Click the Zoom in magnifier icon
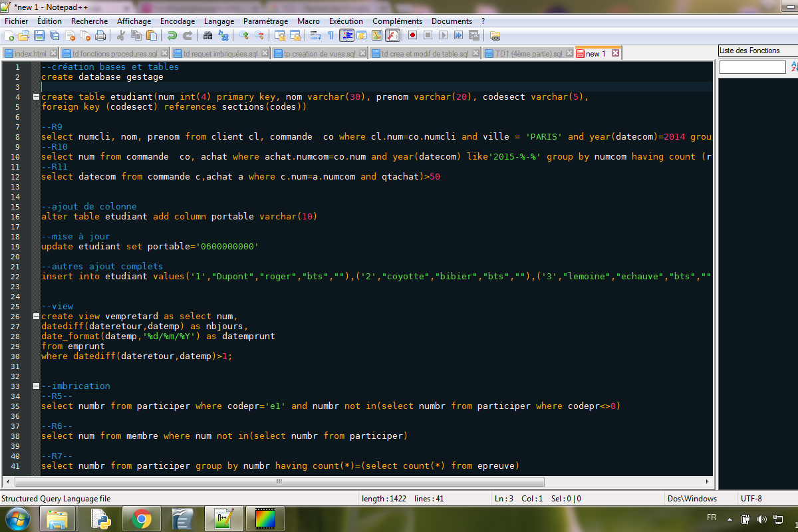The image size is (798, 532). point(244,35)
